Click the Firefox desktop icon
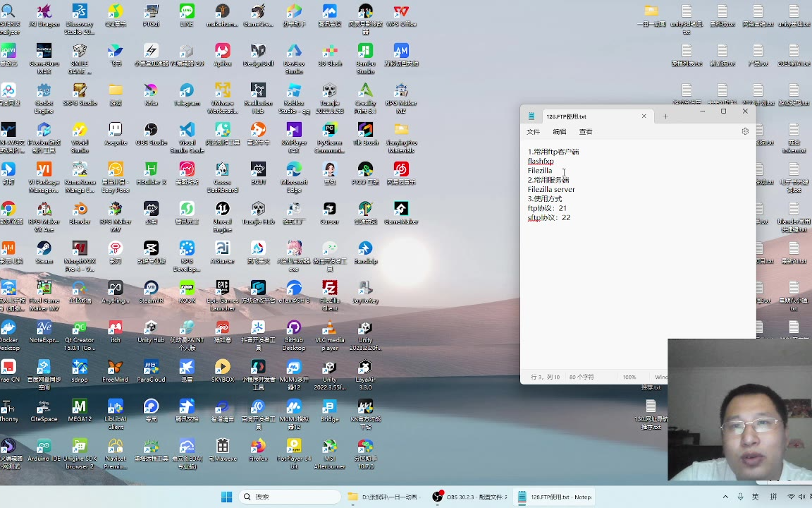This screenshot has height=508, width=812. click(259, 449)
